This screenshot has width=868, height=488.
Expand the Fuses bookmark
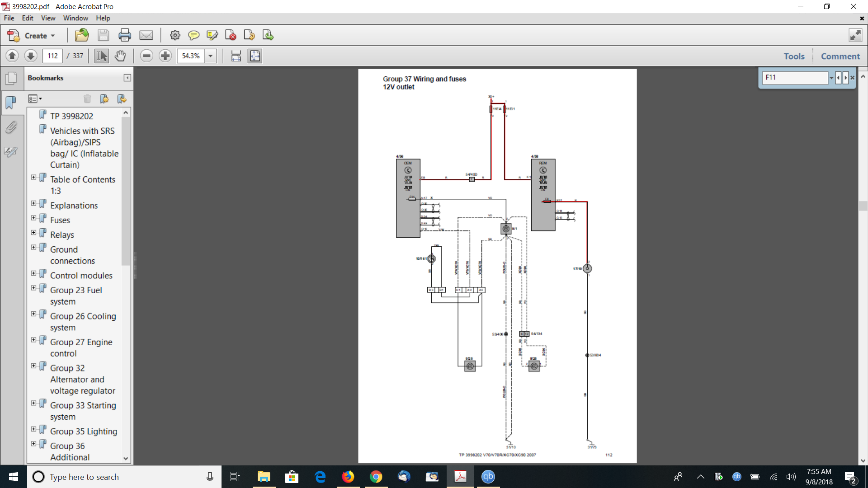coord(33,218)
